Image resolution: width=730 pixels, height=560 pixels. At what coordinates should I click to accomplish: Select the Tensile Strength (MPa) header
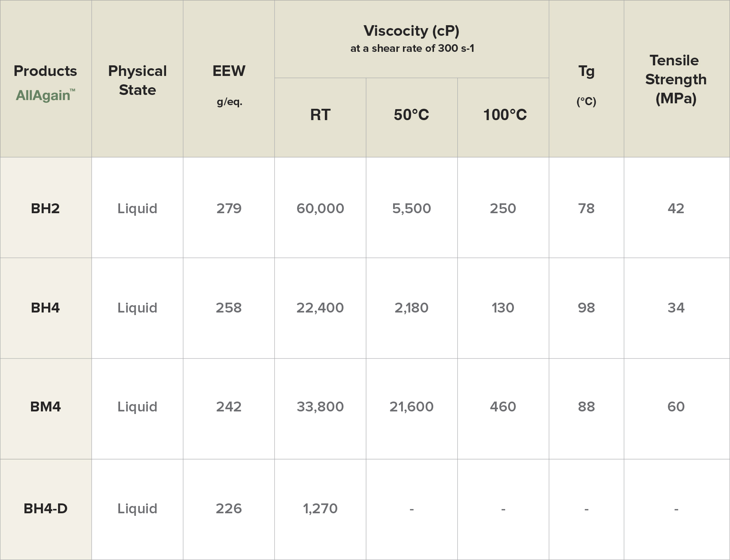tap(676, 79)
